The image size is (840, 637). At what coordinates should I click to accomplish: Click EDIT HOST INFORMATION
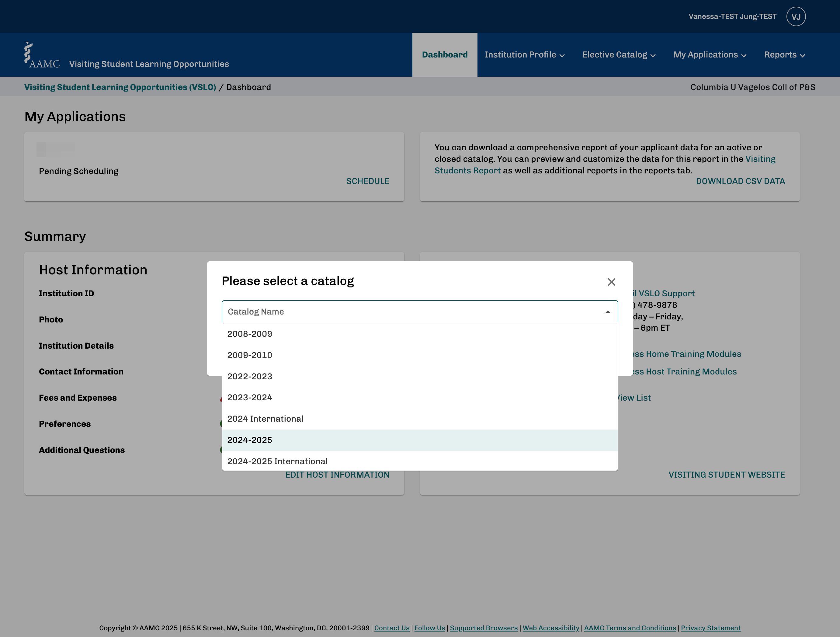click(337, 475)
